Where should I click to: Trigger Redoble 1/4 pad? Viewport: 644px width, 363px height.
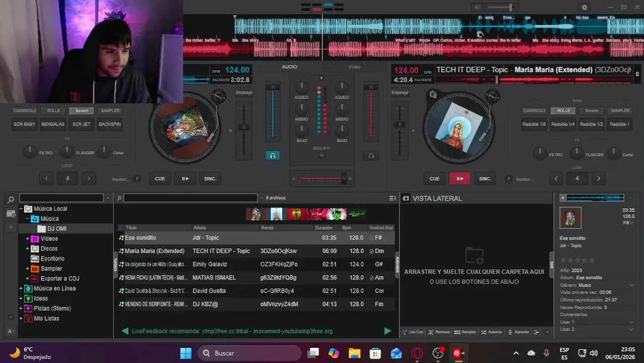(x=563, y=124)
